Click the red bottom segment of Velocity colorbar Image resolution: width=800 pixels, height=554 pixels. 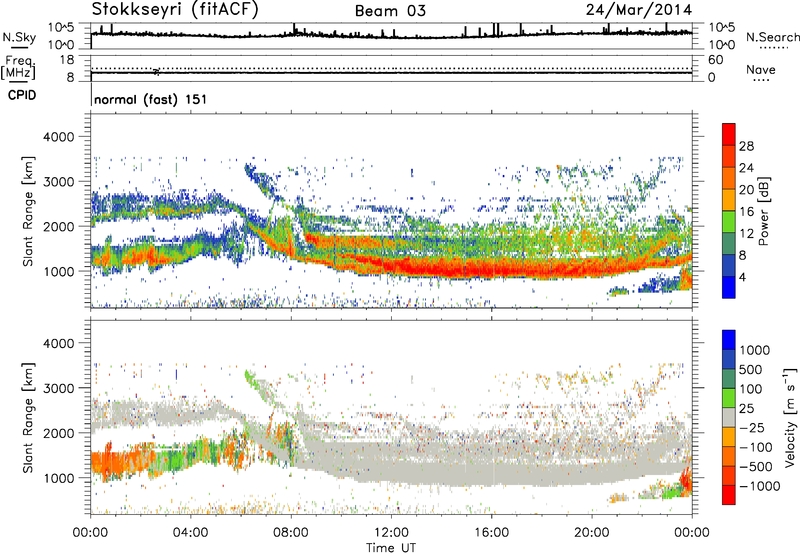click(729, 495)
